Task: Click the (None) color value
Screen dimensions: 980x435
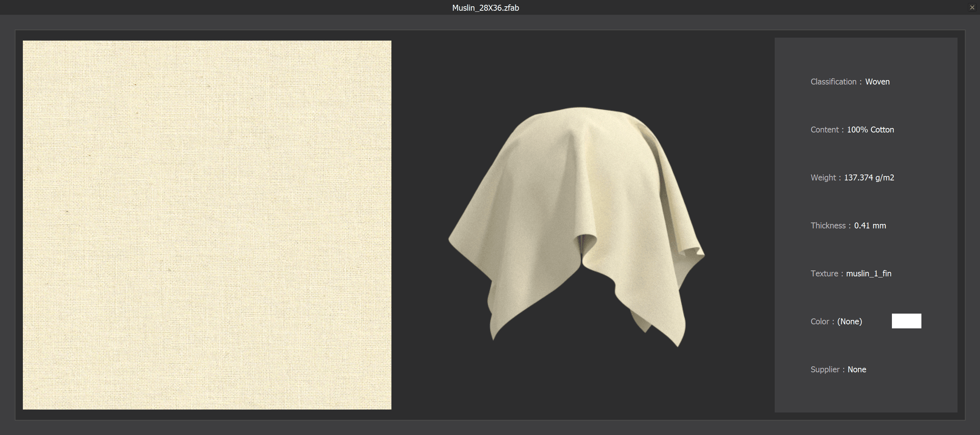Action: click(x=850, y=321)
